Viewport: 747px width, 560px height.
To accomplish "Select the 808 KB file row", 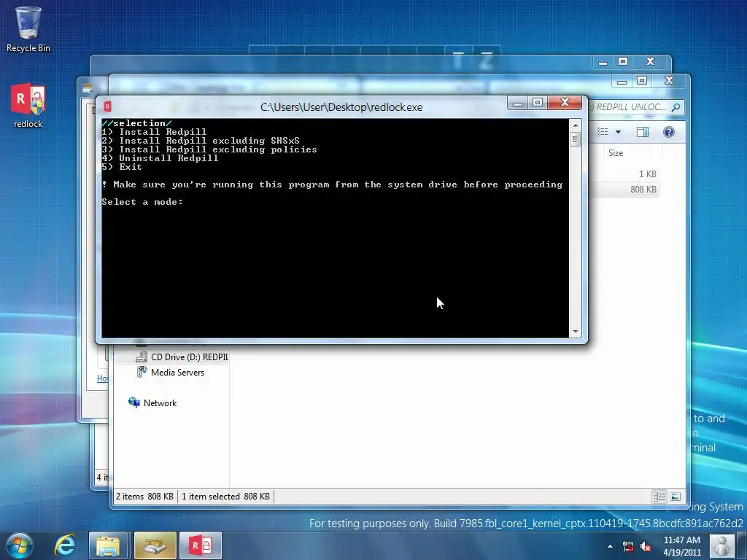I will click(624, 189).
